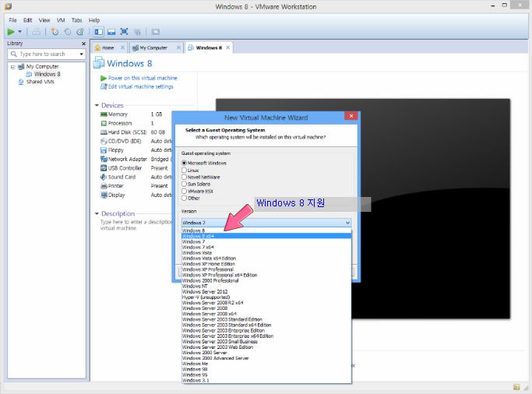Click the Send Ctrl+Alt+Del toolbar icon
532x394 pixels.
tap(37, 32)
